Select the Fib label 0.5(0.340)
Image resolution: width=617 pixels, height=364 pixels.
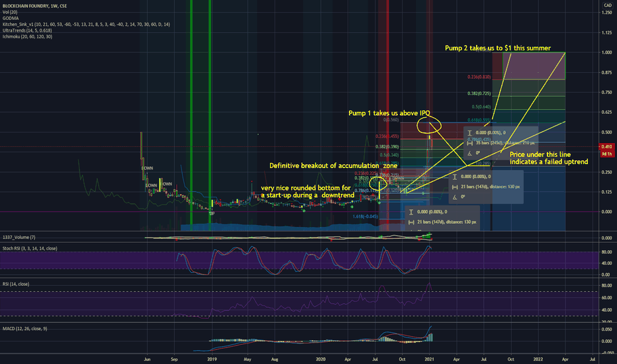(389, 155)
